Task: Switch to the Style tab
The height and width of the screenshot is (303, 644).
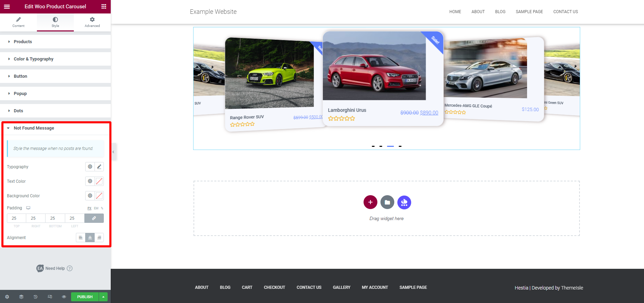Action: pos(55,22)
